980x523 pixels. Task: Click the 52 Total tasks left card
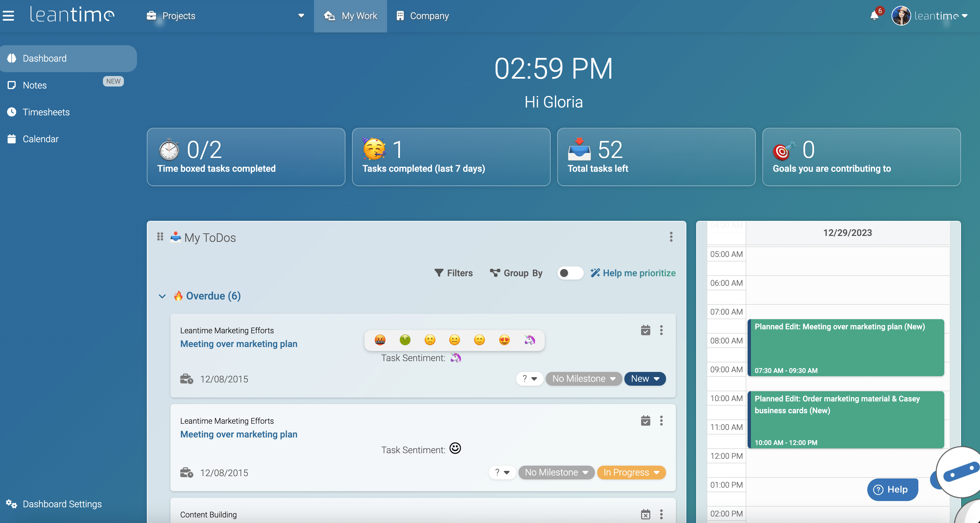(x=656, y=157)
